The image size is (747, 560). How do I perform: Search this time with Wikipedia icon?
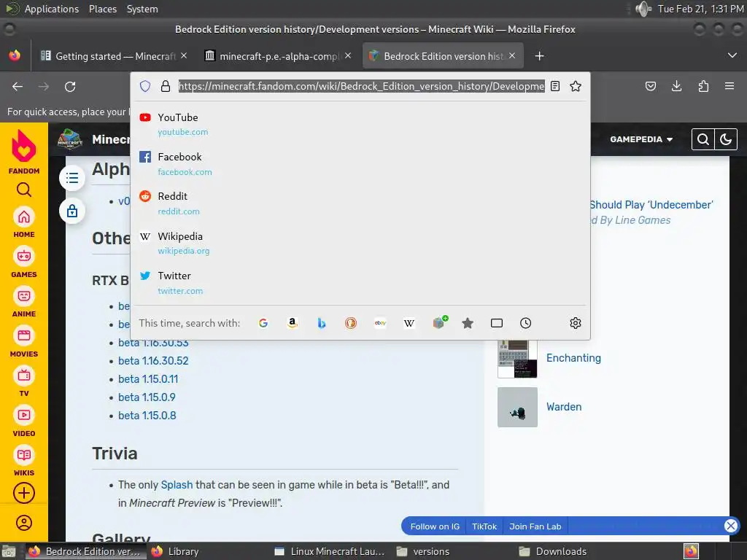pos(409,323)
